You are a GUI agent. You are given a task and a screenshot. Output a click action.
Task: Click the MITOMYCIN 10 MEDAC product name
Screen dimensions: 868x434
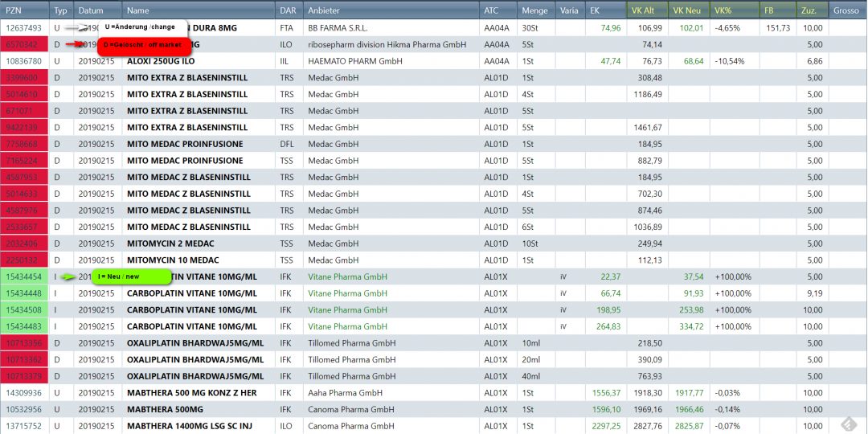click(x=170, y=260)
